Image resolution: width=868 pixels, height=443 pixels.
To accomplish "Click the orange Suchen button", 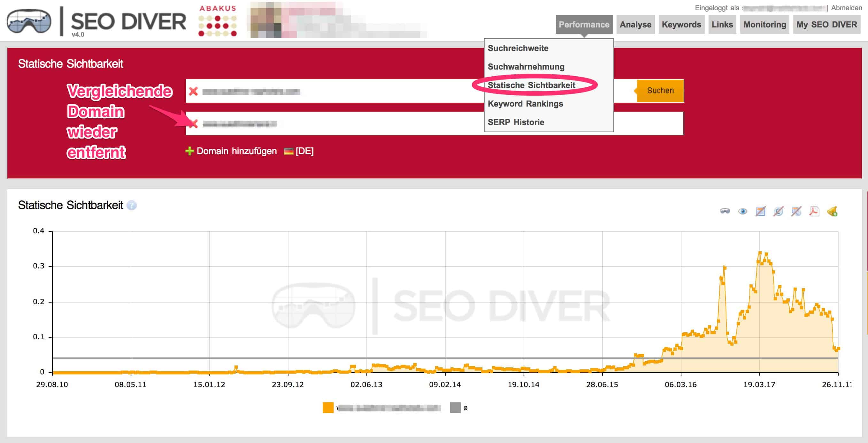I will (660, 91).
